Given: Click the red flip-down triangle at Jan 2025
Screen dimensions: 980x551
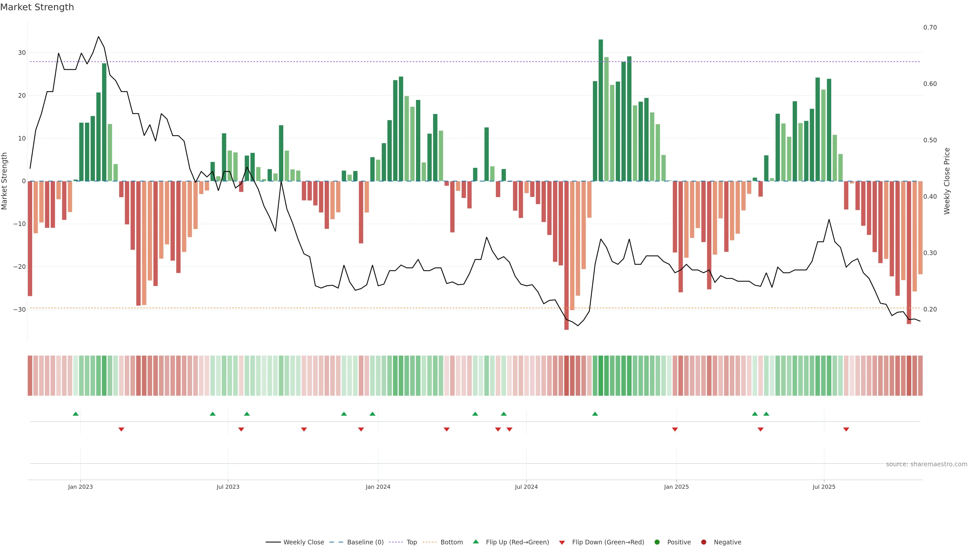Looking at the screenshot, I should [675, 429].
